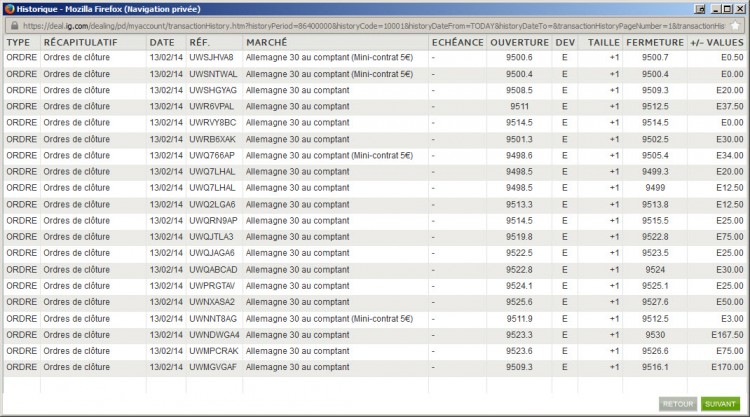Select reference UWMGVGAF
This screenshot has height=417, width=750.
(x=213, y=367)
